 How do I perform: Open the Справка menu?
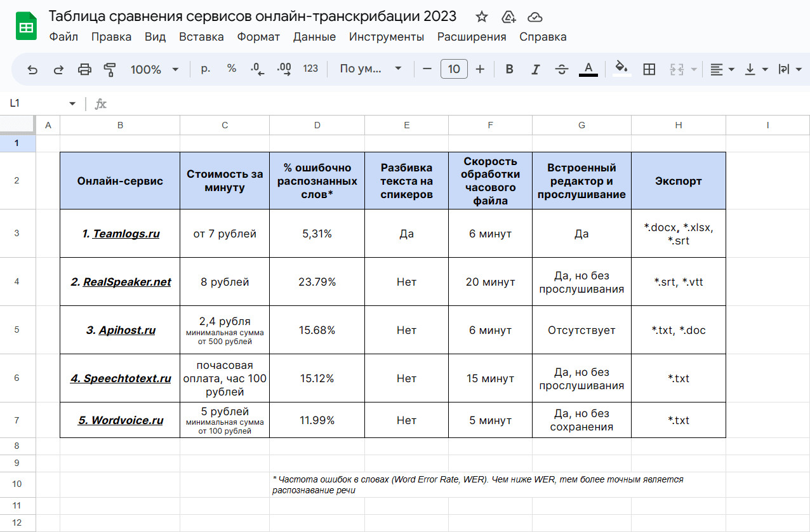point(543,37)
